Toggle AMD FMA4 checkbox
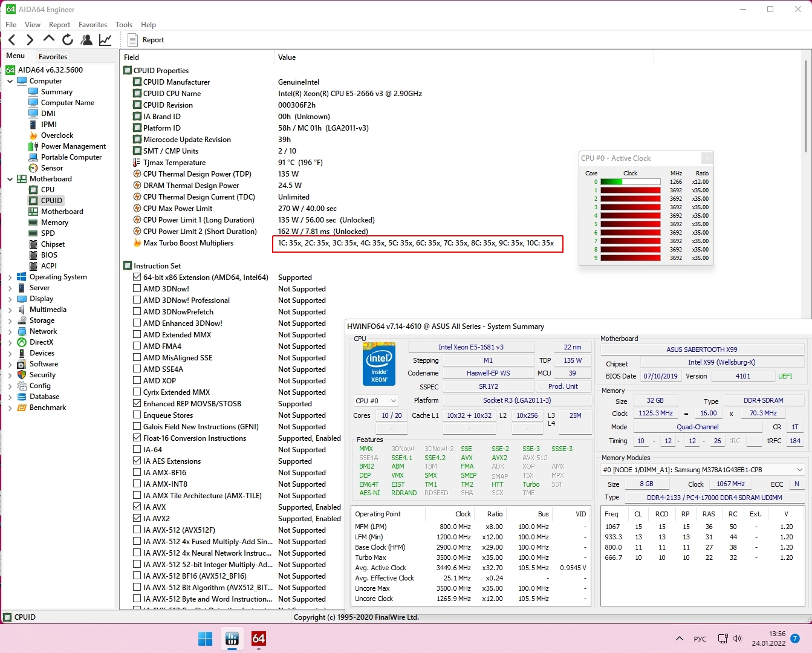The image size is (812, 653). [x=137, y=346]
